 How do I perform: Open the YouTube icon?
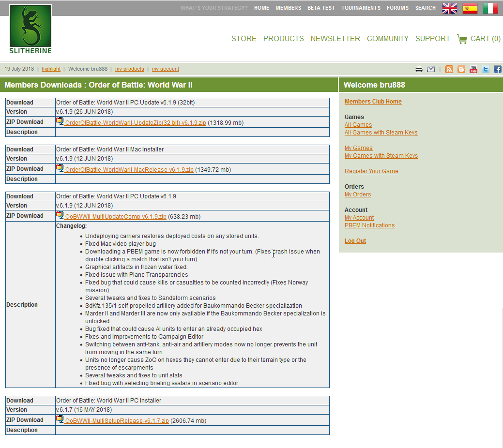[473, 69]
